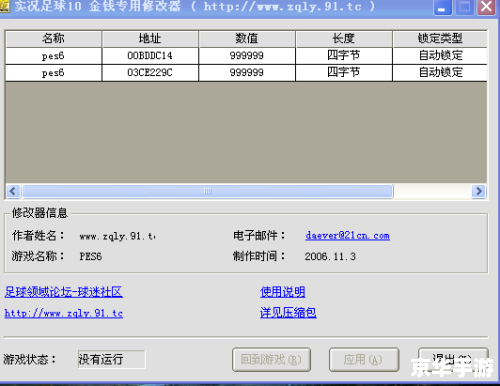
Task: Click the creation date 2006.11.3
Action: (330, 256)
